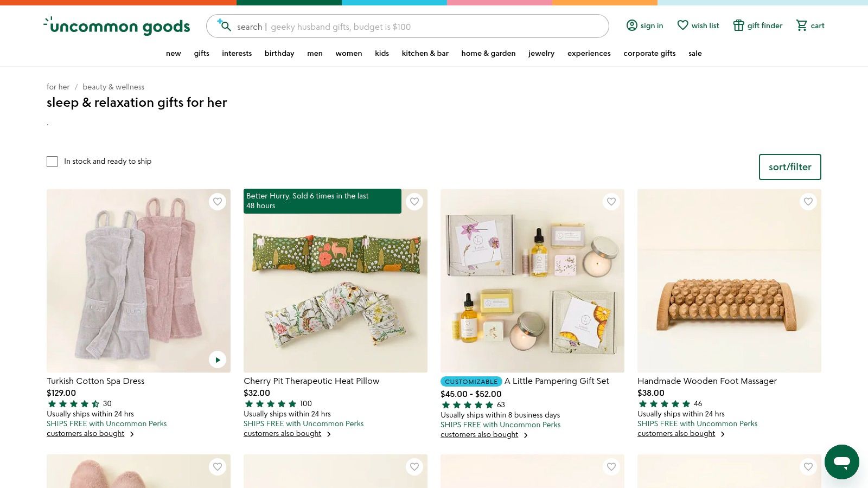This screenshot has width=868, height=488.
Task: Toggle heart on second-row fourth product
Action: [808, 467]
